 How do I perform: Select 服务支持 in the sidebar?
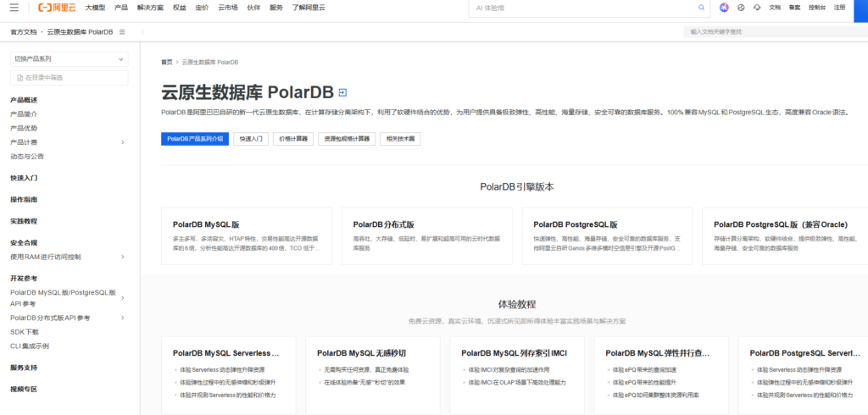[x=24, y=368]
